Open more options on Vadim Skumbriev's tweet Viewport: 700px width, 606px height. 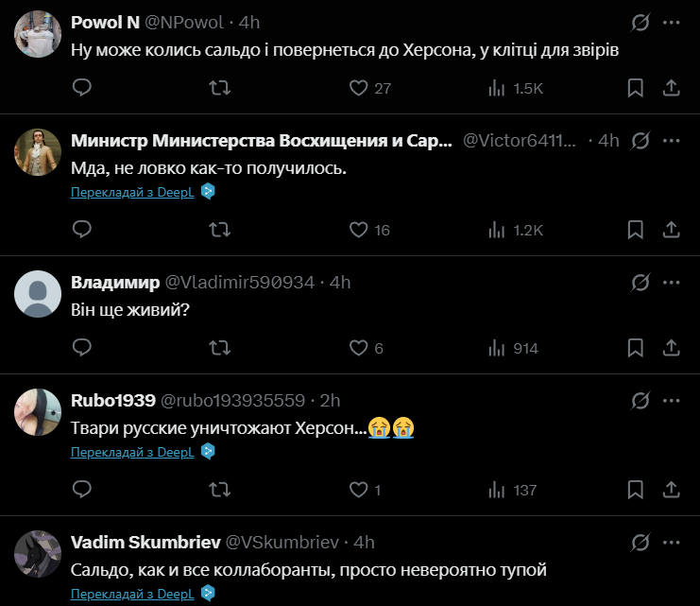pyautogui.click(x=671, y=542)
